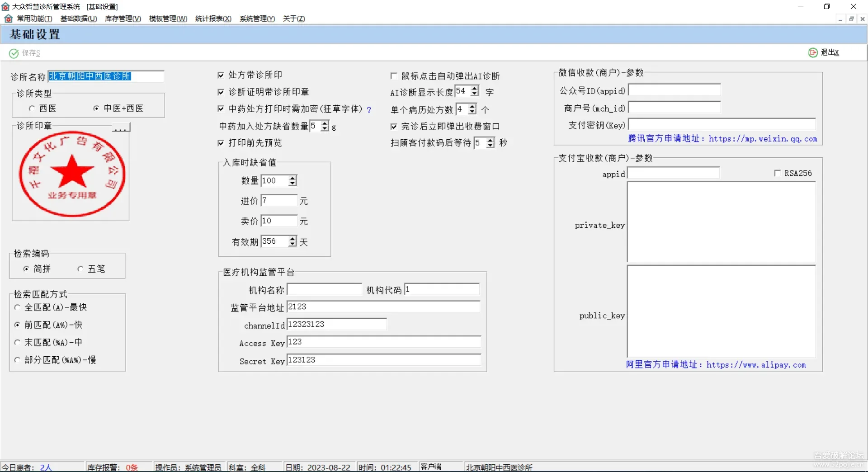The image size is (868, 472).
Task: Browse for clinic seal with the ... button
Action: click(121, 127)
